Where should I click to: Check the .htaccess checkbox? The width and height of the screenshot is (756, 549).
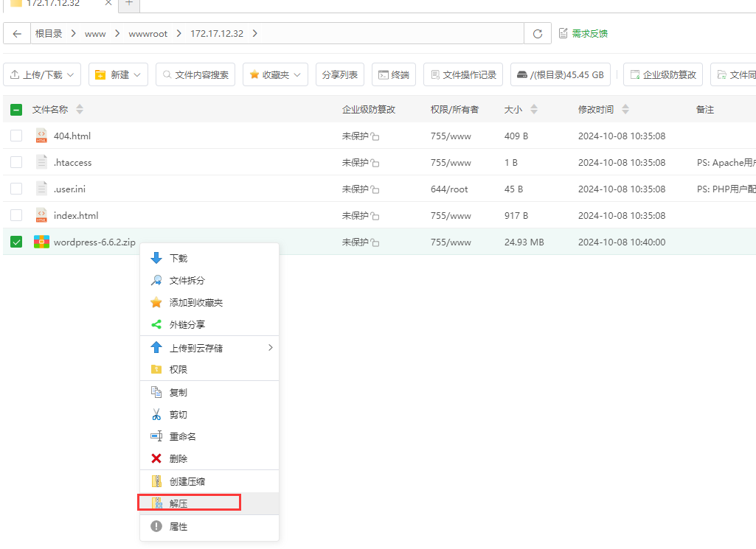pos(16,162)
